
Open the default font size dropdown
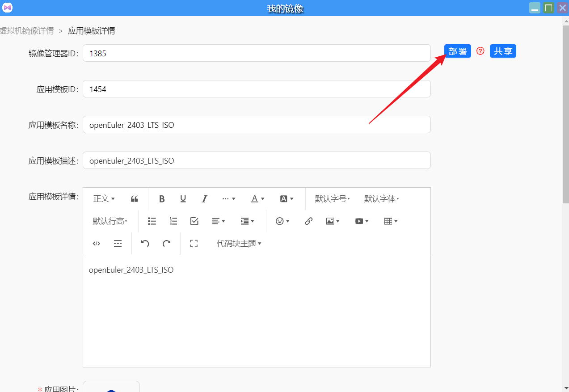[332, 199]
